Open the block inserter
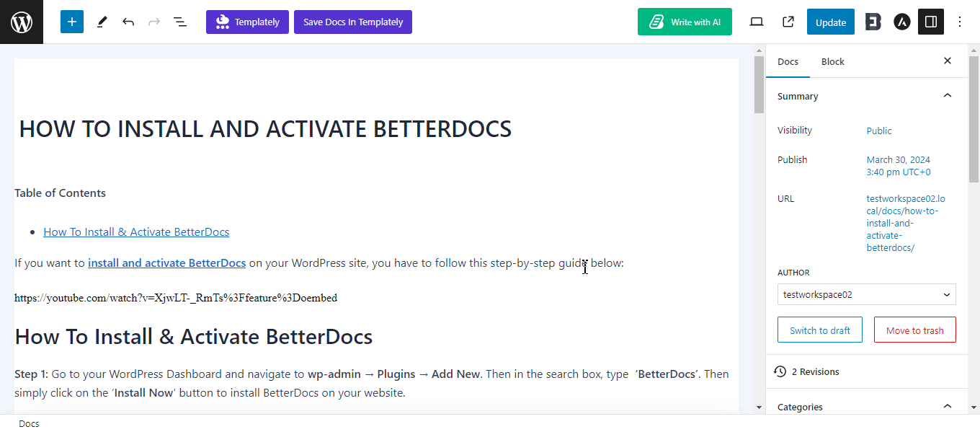980x432 pixels. coord(71,22)
